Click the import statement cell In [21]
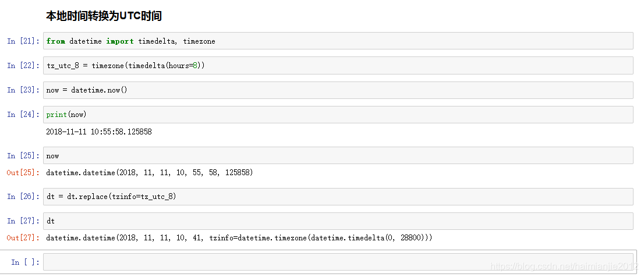 click(x=338, y=41)
